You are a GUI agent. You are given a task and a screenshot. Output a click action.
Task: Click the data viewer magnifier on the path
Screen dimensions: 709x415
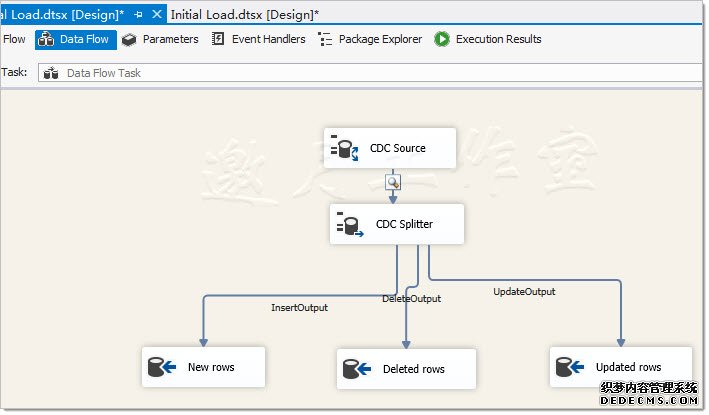click(394, 182)
